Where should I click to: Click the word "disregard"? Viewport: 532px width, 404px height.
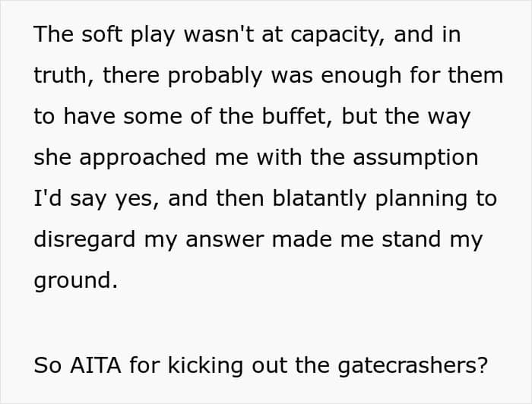[84, 240]
